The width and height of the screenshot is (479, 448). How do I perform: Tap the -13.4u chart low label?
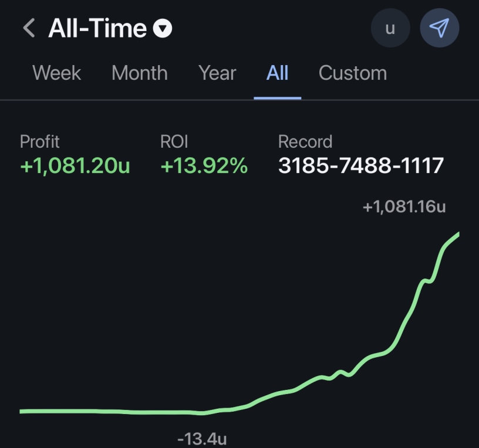pyautogui.click(x=202, y=439)
